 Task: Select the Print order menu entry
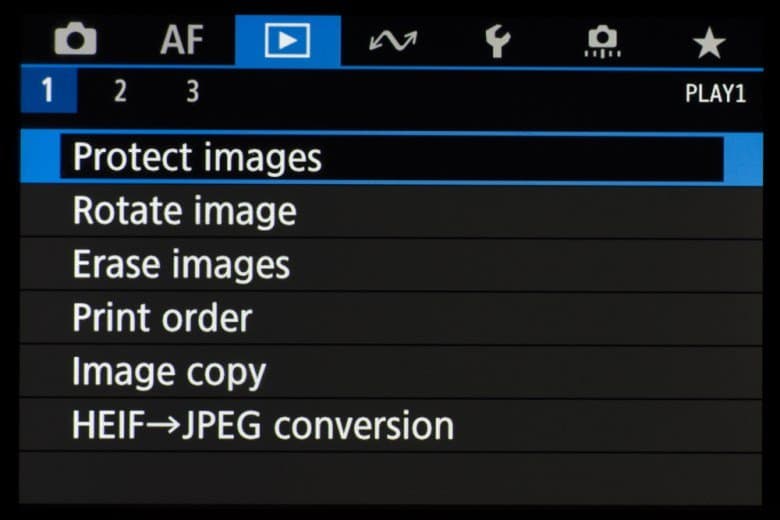click(162, 319)
